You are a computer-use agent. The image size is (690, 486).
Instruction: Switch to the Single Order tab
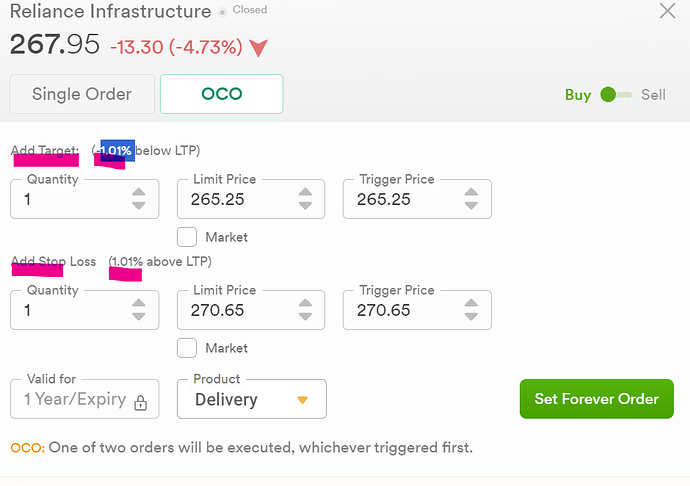[82, 94]
